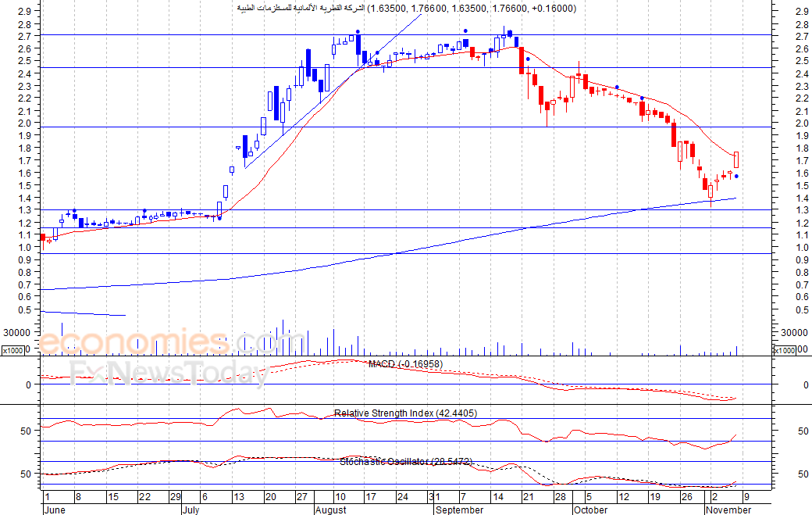
Task: Click date label 29 on the time axis
Action: pyautogui.click(x=176, y=497)
